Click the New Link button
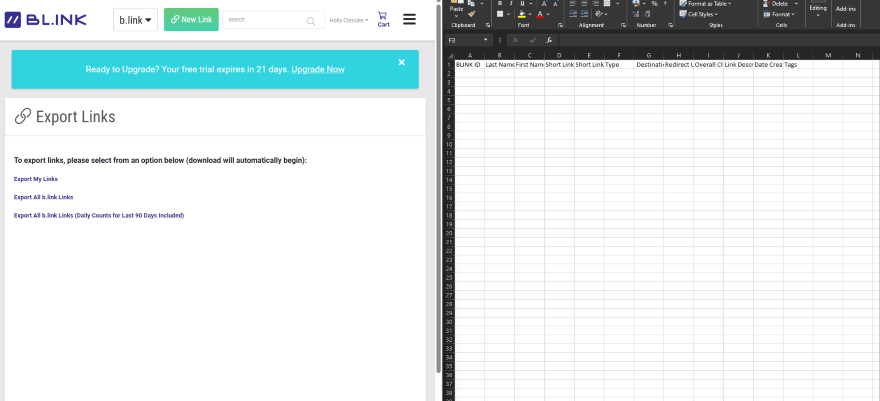 click(x=191, y=20)
